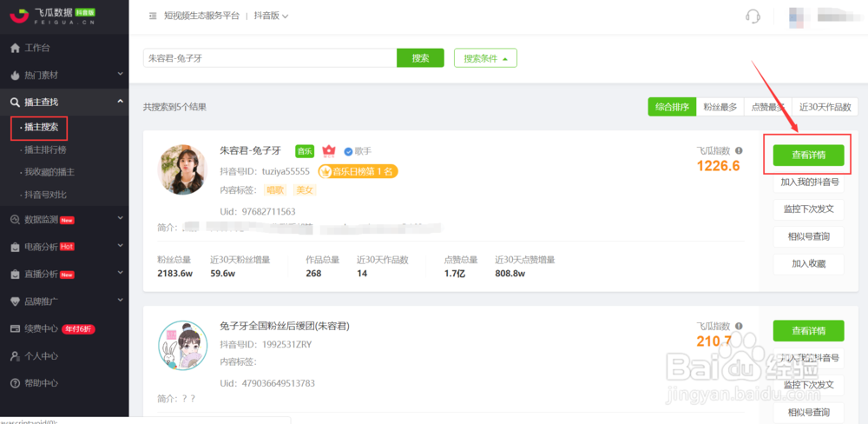This screenshot has height=424, width=868.
Task: Open 播主排行榜 in sidebar
Action: tap(47, 150)
